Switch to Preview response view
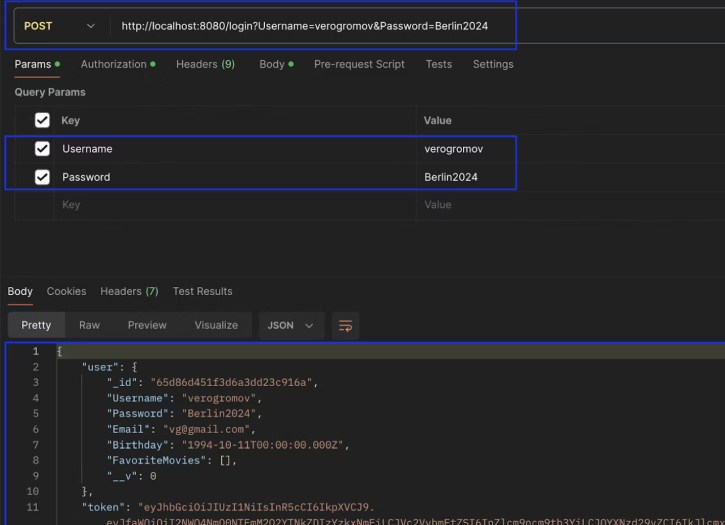This screenshot has width=725, height=525. click(147, 325)
